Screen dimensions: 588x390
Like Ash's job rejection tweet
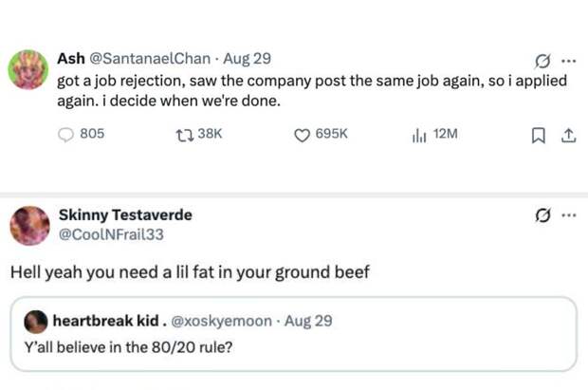pyautogui.click(x=303, y=135)
